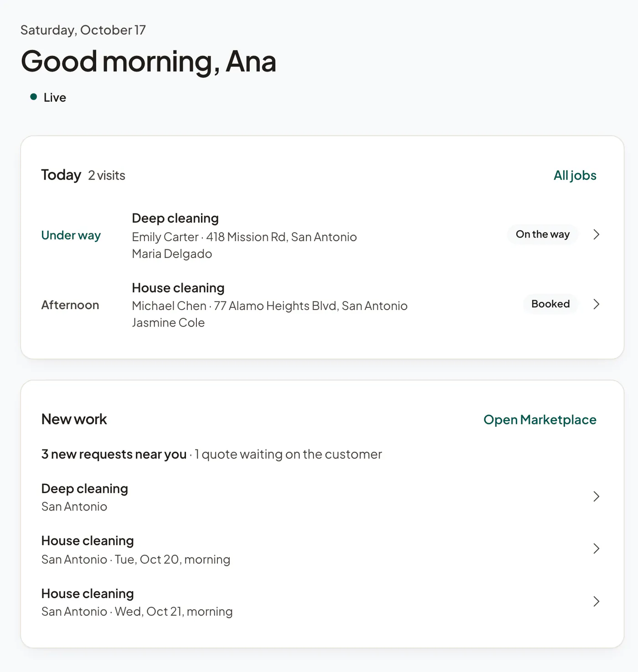
Task: Click the Deep cleaning title for Emily Carter
Action: pyautogui.click(x=175, y=218)
